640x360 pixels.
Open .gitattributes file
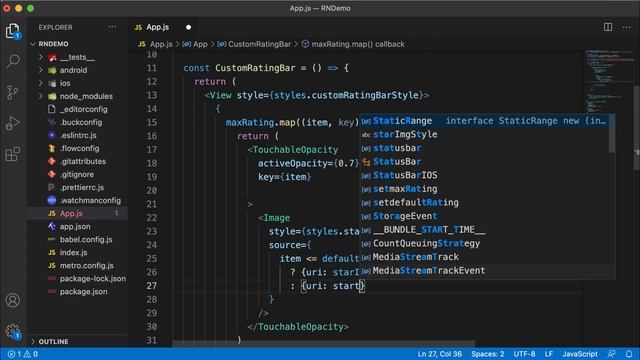[x=78, y=161]
